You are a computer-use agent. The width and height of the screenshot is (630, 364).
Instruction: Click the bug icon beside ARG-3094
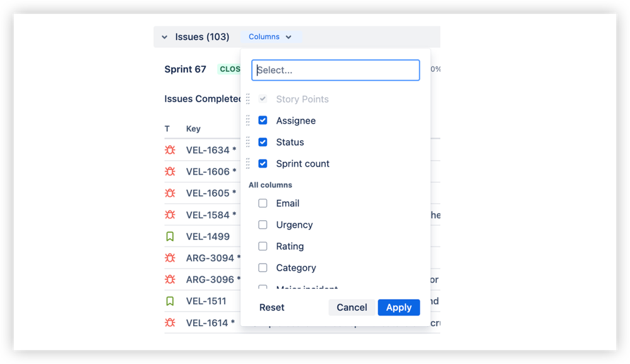point(169,257)
